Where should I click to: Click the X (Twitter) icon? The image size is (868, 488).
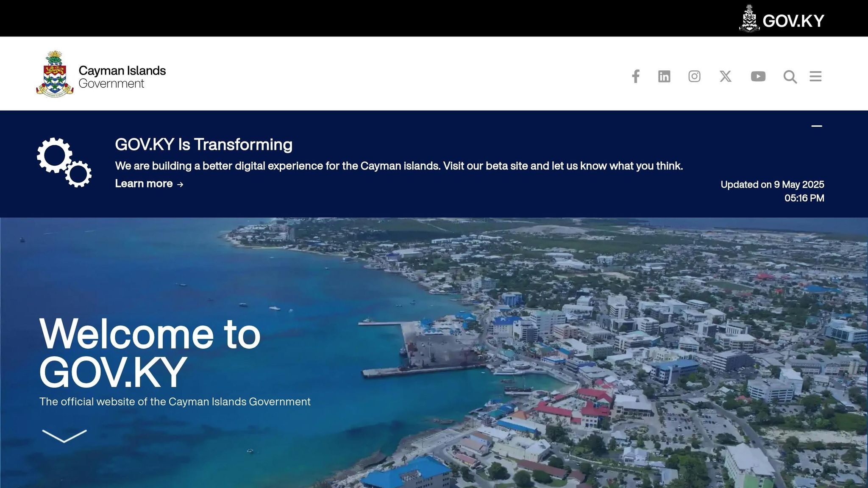tap(725, 76)
